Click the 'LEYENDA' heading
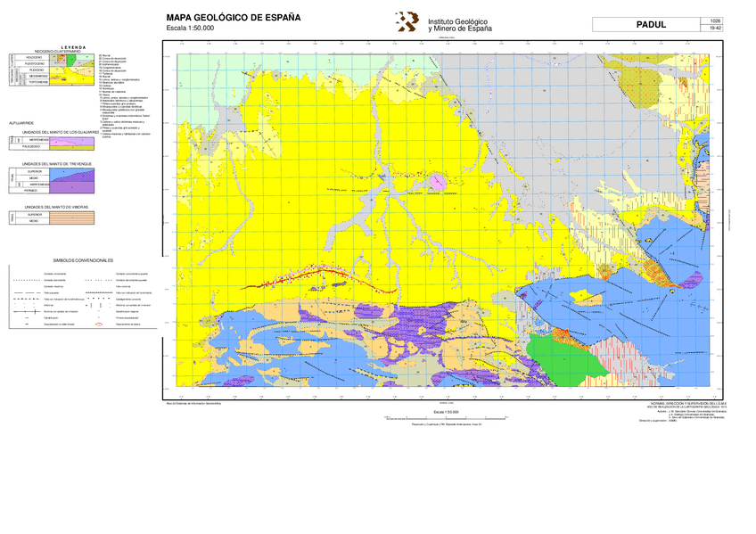 [x=73, y=48]
